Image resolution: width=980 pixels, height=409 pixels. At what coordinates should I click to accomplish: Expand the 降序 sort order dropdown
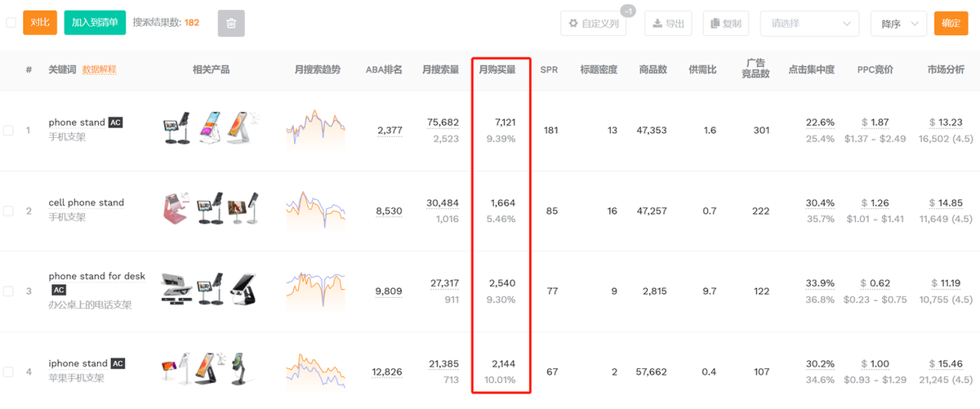898,24
